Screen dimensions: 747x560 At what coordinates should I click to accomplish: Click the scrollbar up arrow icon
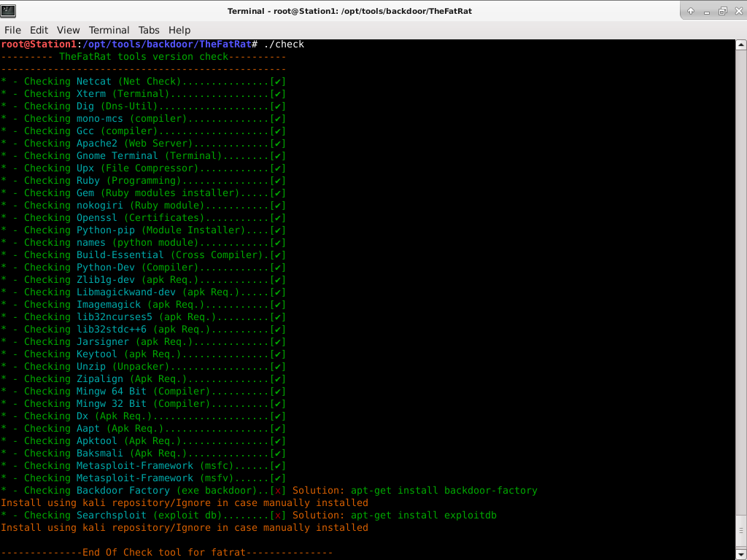point(741,44)
